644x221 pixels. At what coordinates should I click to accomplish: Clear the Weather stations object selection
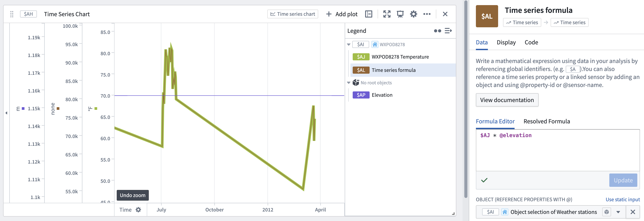click(633, 212)
